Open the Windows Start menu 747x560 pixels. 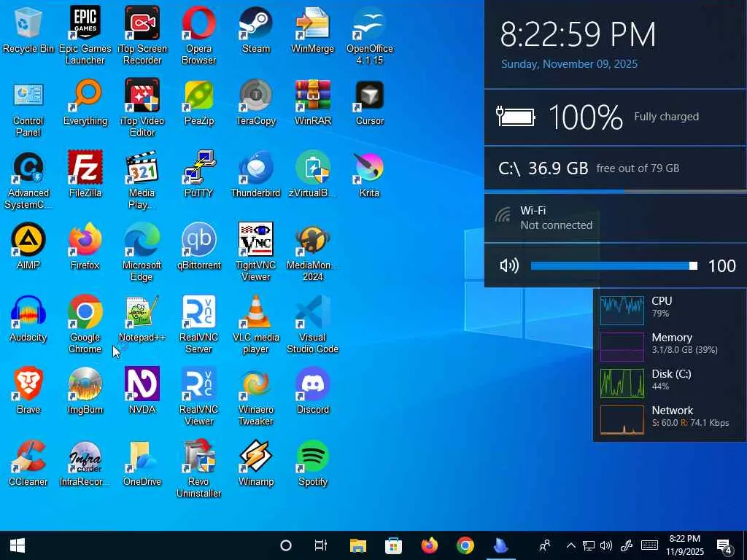click(18, 545)
